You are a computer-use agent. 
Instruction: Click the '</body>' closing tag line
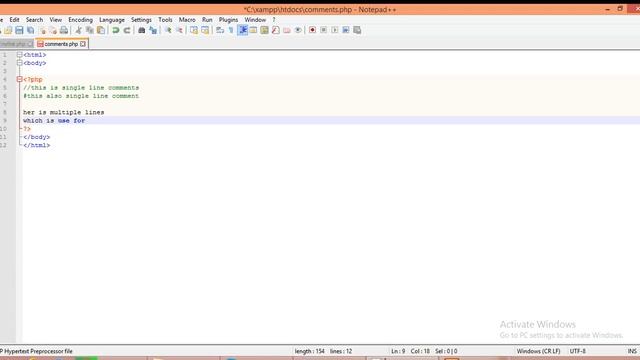pos(36,137)
